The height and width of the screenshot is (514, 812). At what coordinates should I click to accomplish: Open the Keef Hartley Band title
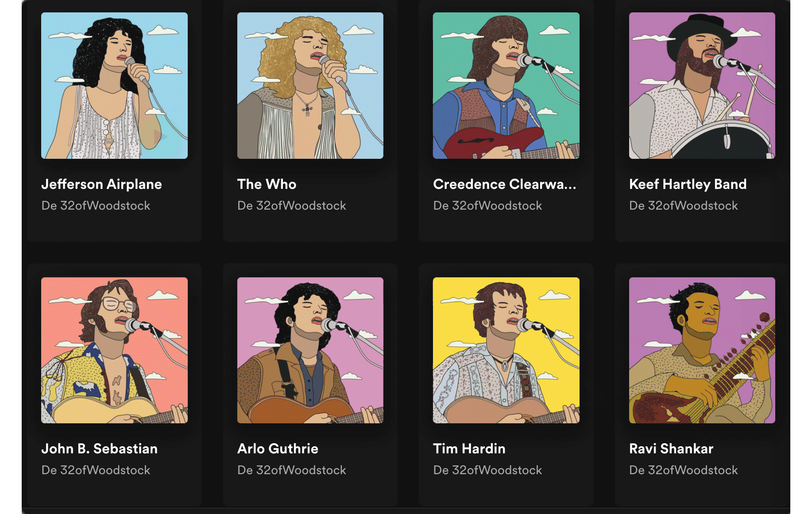[x=688, y=184]
